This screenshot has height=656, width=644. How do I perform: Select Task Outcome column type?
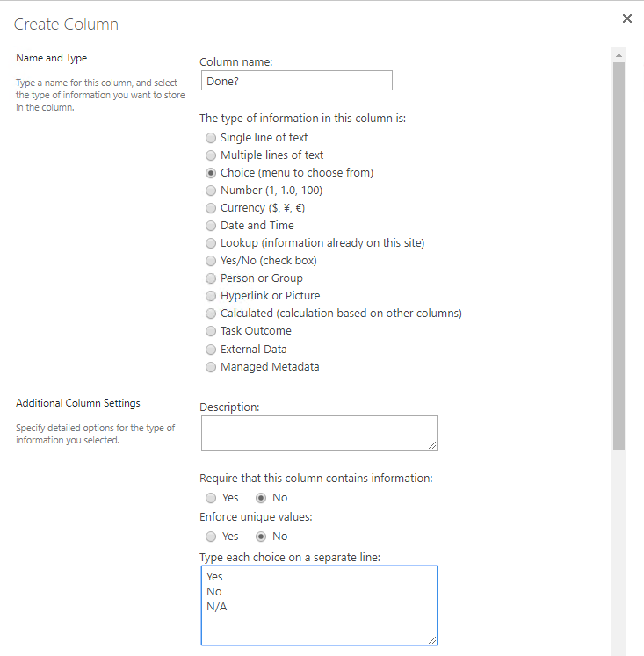tap(211, 331)
